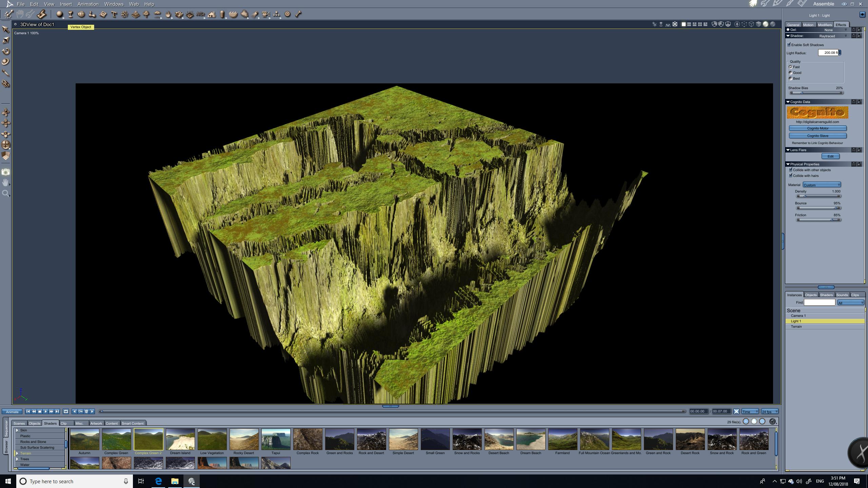Toggle Enable Soft Shadows checkbox
The height and width of the screenshot is (488, 868).
(789, 45)
